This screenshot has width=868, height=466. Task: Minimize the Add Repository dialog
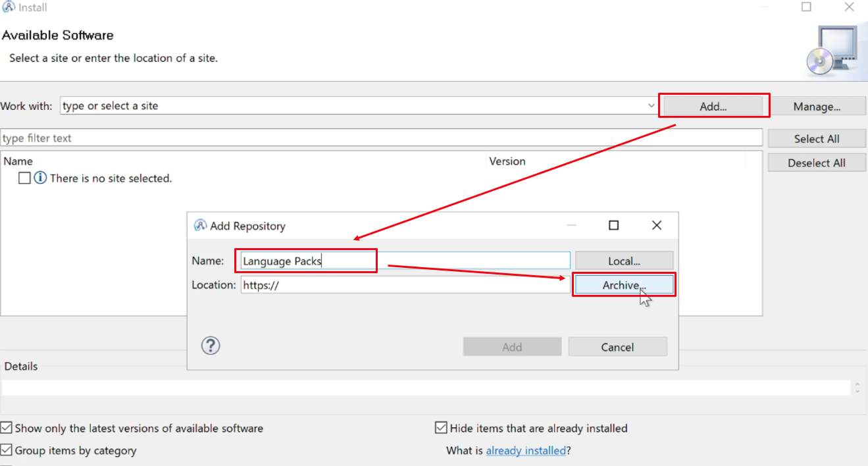click(x=572, y=225)
